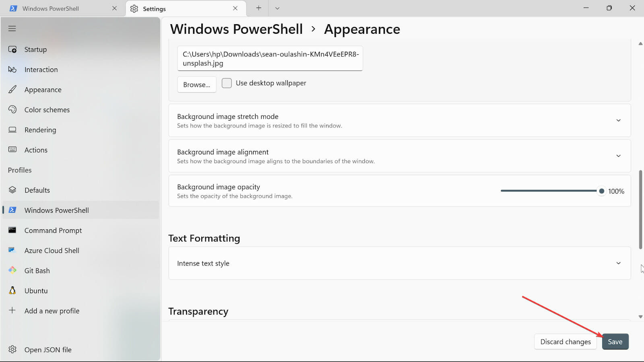Viewport: 644px width, 362px height.
Task: Select the Command Prompt profile
Action: (x=80, y=230)
